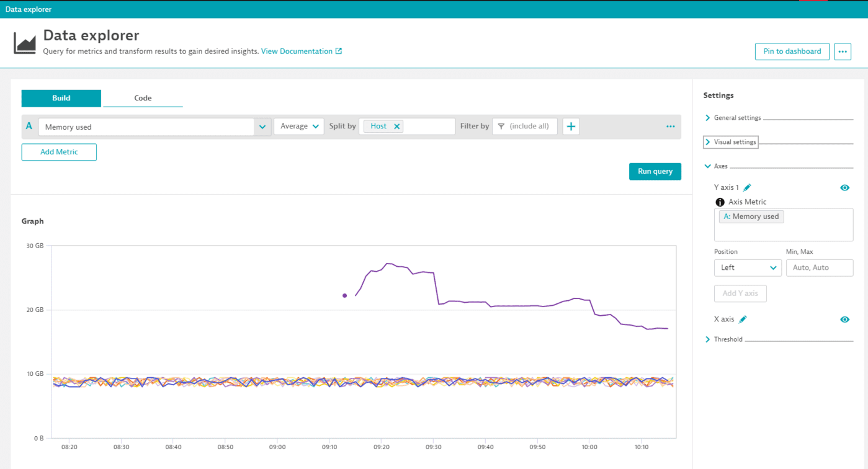Click the edit pencil next to Y axis 1
Image resolution: width=868 pixels, height=469 pixels.
(x=747, y=187)
